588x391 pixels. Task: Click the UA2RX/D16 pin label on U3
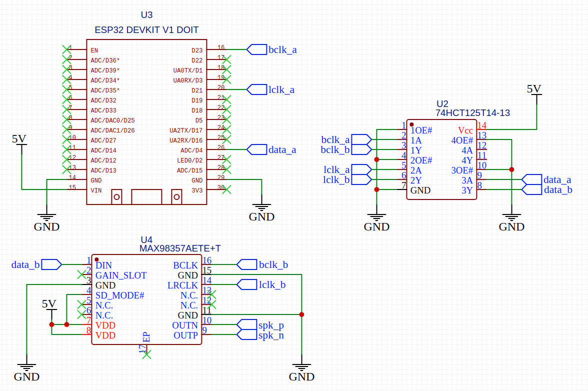coord(185,140)
